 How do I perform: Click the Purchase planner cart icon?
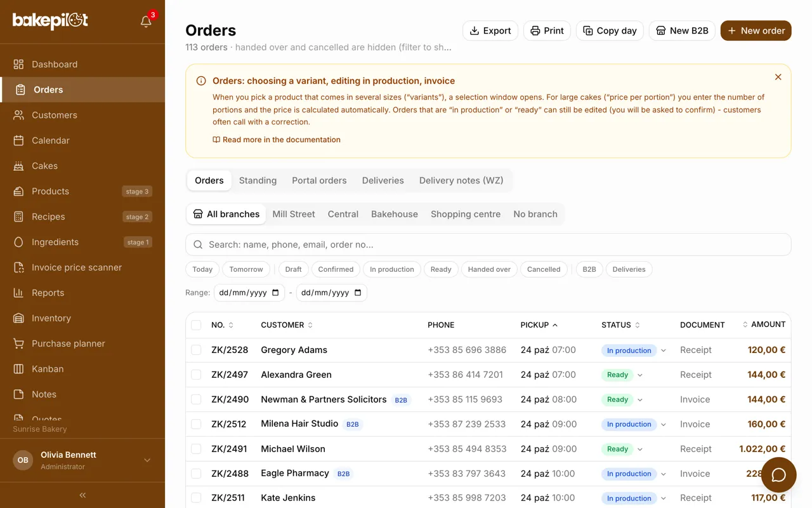pos(19,344)
